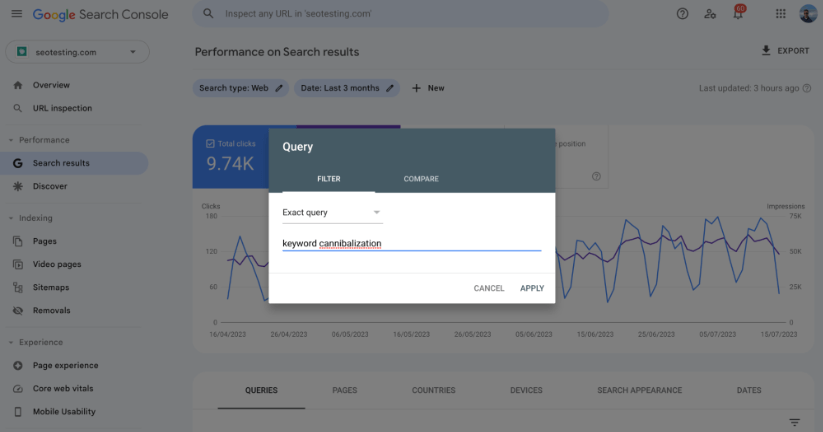823x432 pixels.
Task: Edit Search type filter via pencil icon
Action: (x=279, y=88)
